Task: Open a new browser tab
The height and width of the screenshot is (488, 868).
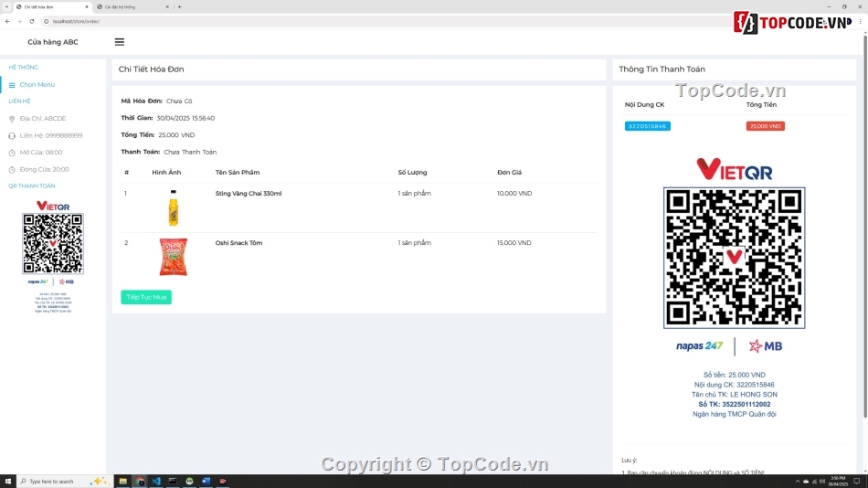Action: [x=179, y=6]
